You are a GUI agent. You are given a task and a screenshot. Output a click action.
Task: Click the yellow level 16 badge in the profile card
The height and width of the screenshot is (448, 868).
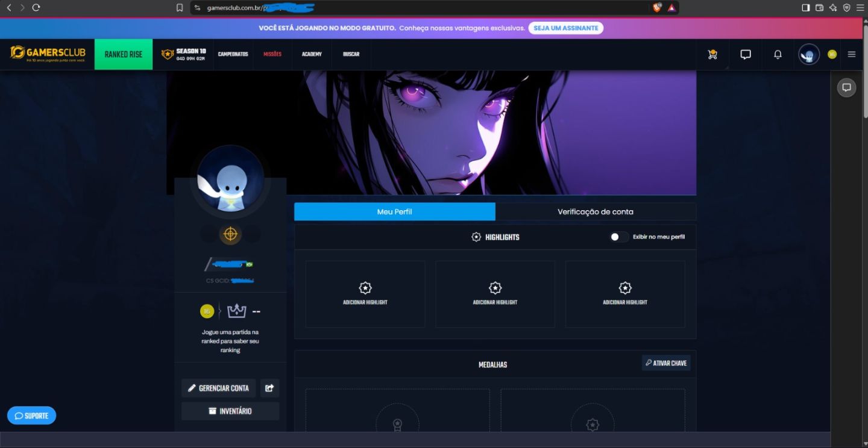[207, 311]
